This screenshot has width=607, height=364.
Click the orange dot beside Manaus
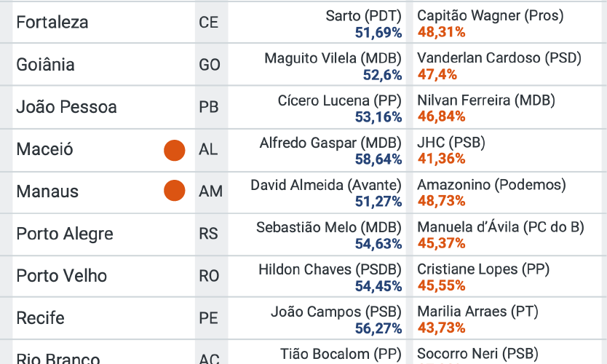[x=174, y=191]
